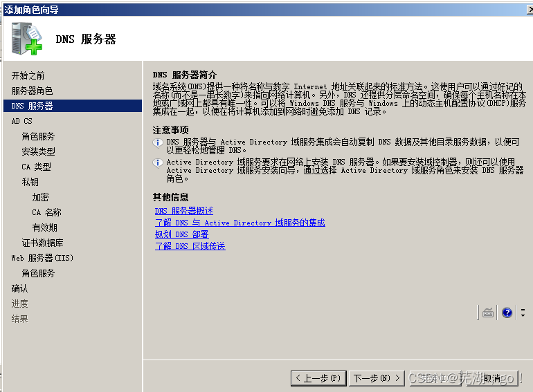The width and height of the screenshot is (533, 392).
Task: Go to the 开始之前 step
Action: (x=28, y=75)
